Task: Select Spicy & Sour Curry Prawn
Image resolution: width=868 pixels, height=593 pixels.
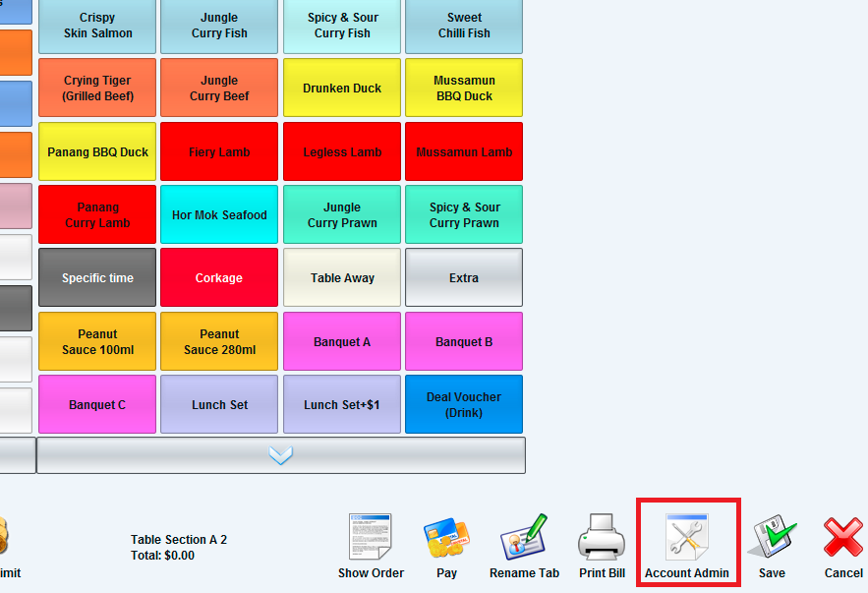Action: [x=464, y=214]
